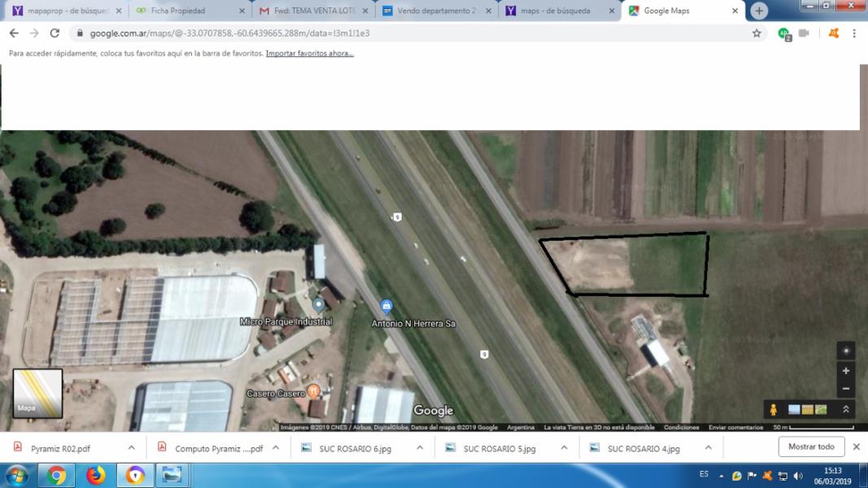This screenshot has height=488, width=868.
Task: Toggle the 50 m map scale
Action: point(813,427)
